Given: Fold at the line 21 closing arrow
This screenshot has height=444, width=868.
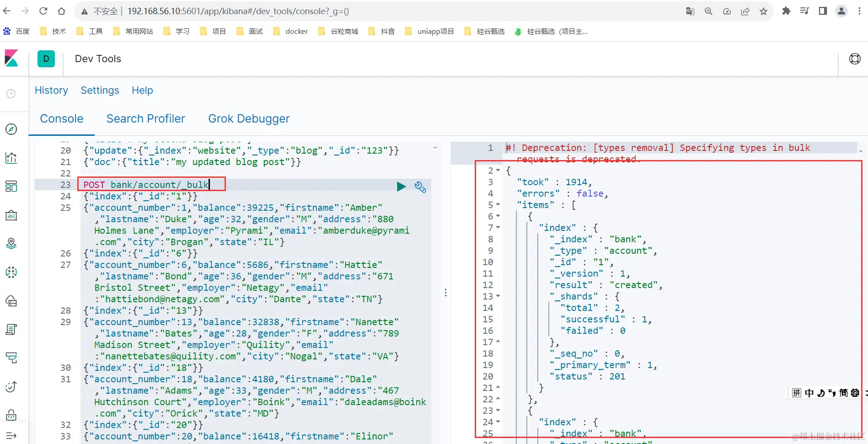Looking at the screenshot, I should point(498,387).
